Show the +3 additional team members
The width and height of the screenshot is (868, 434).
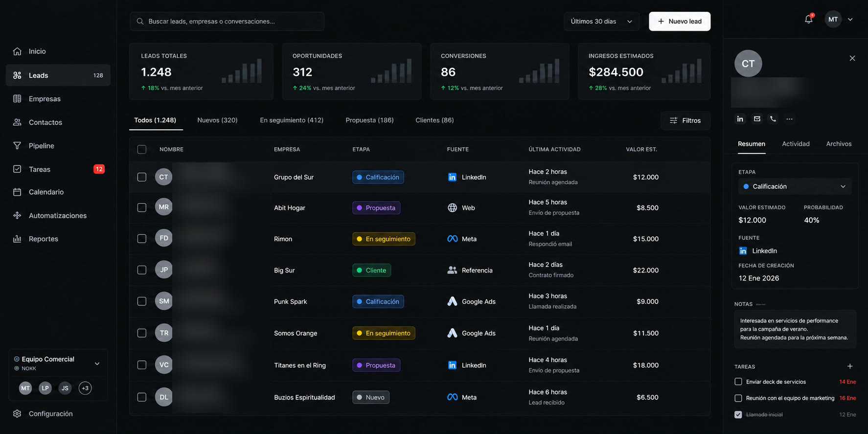click(85, 388)
